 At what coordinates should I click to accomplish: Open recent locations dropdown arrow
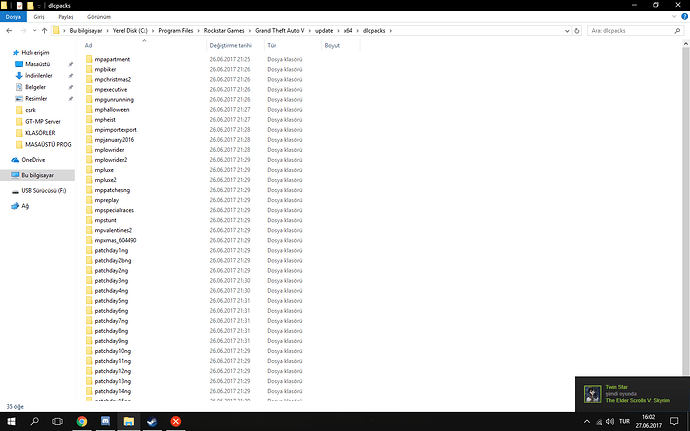(34, 31)
